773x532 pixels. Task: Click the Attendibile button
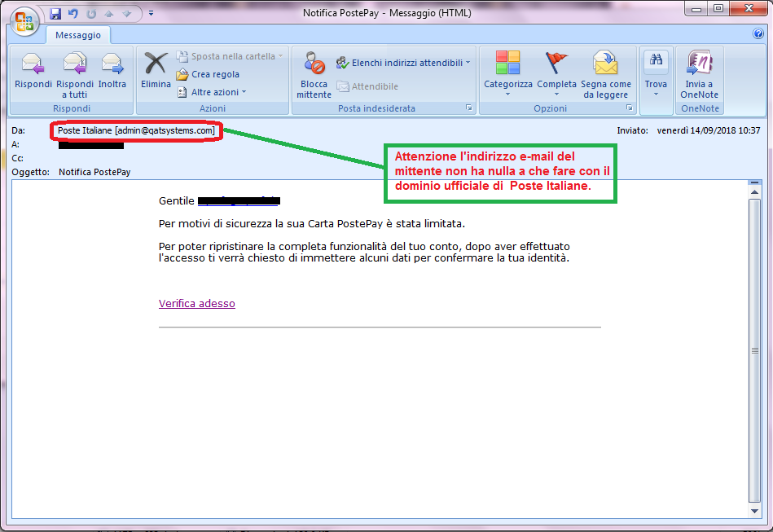tap(367, 86)
